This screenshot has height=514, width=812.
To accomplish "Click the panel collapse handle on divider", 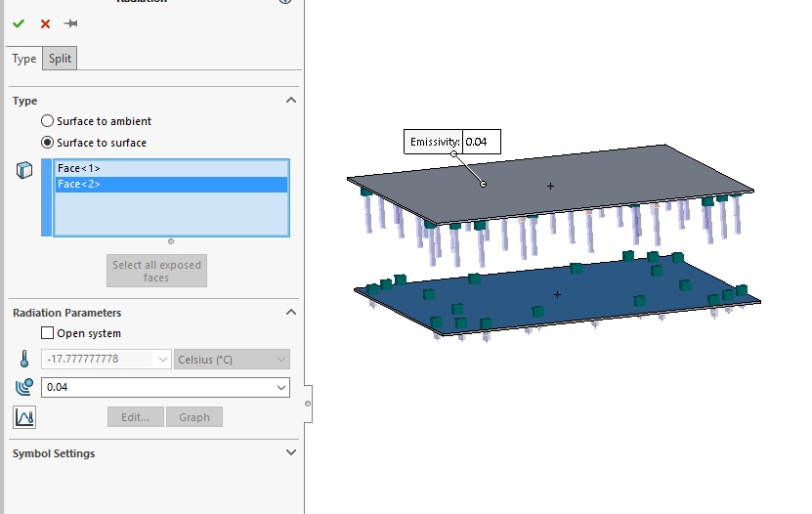I will (x=308, y=404).
